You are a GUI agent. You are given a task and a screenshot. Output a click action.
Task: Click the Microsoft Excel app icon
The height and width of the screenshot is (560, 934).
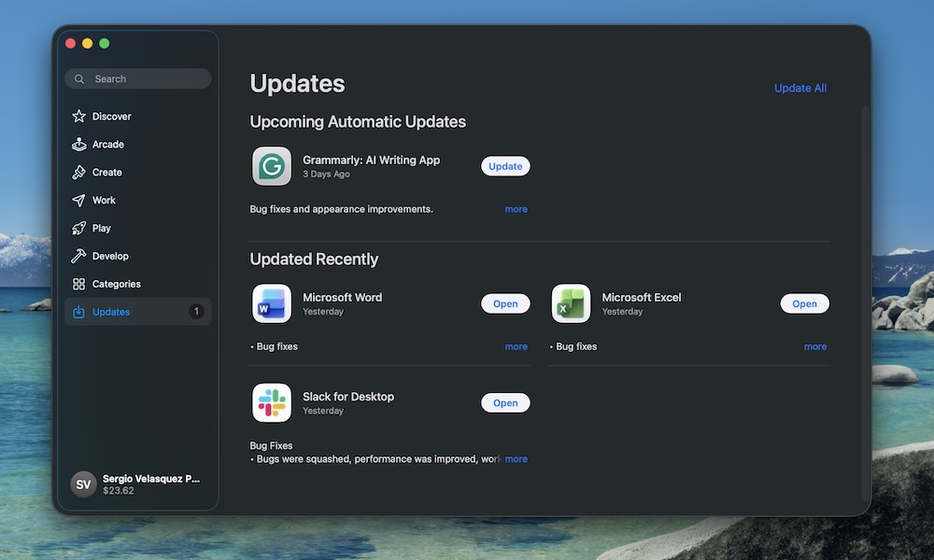[x=571, y=303]
